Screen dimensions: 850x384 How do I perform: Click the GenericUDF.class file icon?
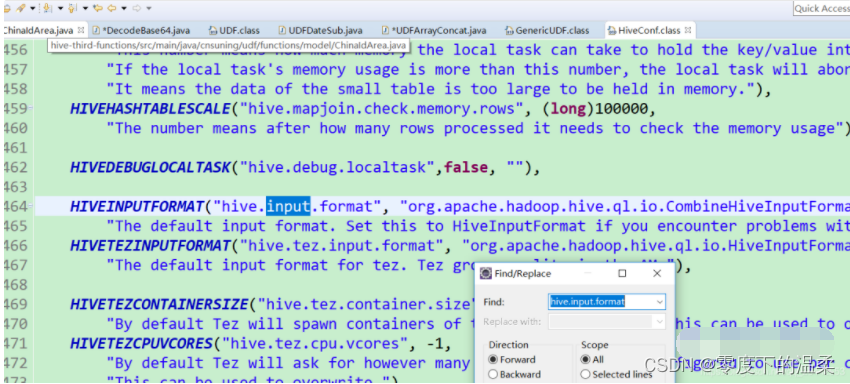[x=510, y=30]
